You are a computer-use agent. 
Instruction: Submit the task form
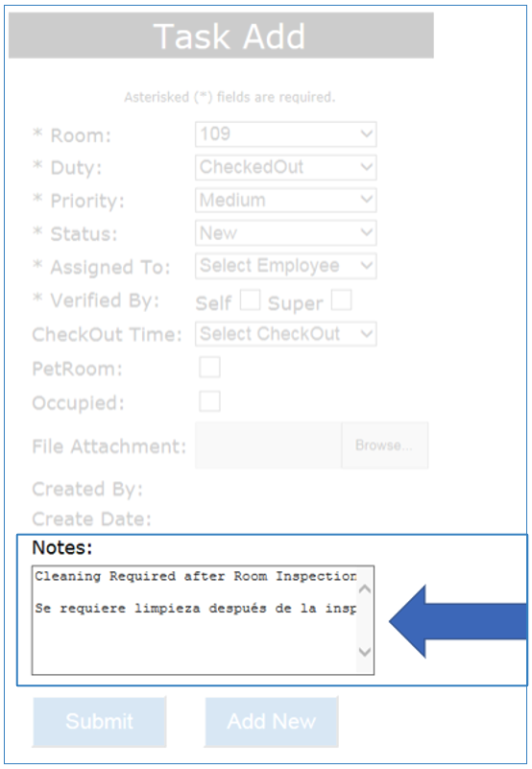point(100,721)
